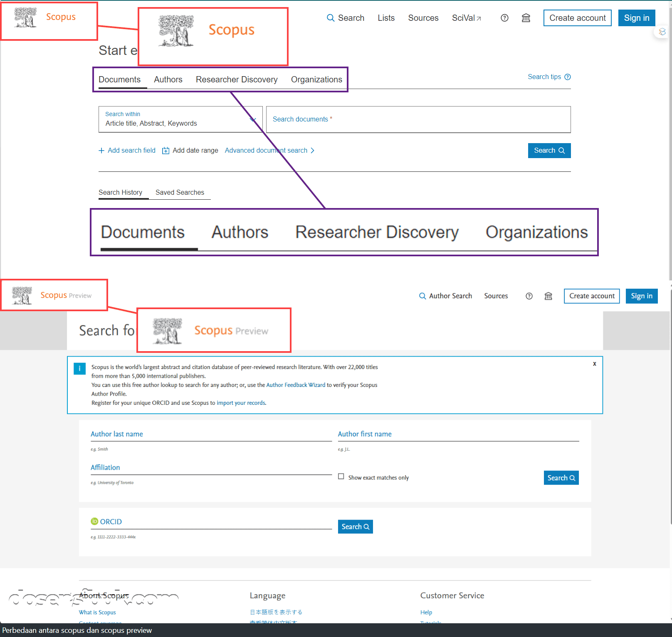Viewport: 672px width, 637px height.
Task: Click the Author last name field
Action: (x=211, y=434)
